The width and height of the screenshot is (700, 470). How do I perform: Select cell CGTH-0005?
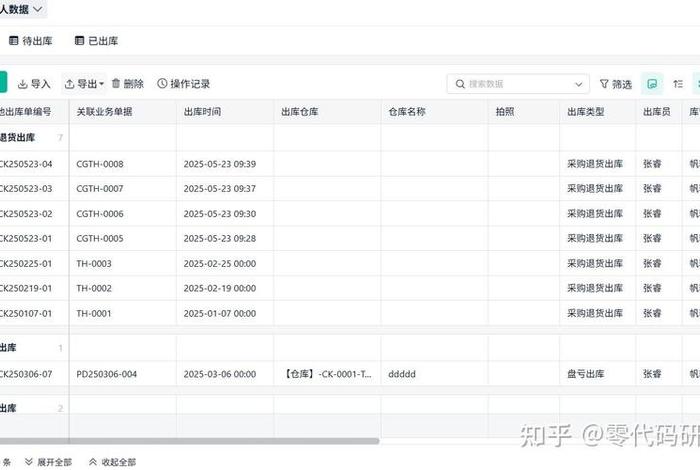pyautogui.click(x=100, y=238)
